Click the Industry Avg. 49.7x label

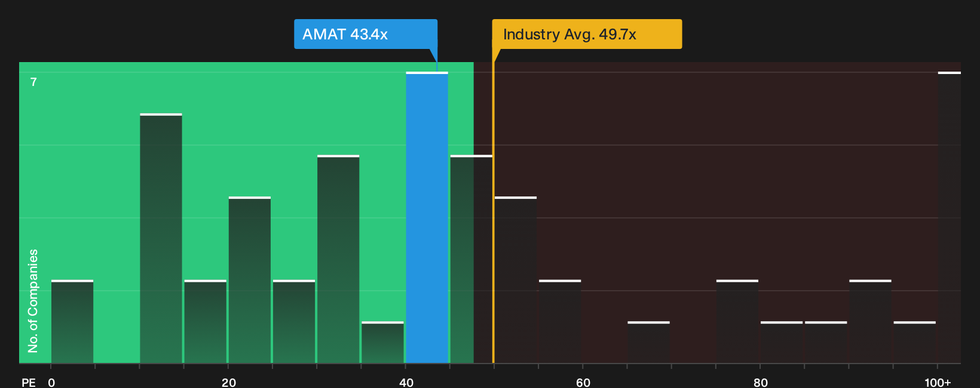coord(587,34)
